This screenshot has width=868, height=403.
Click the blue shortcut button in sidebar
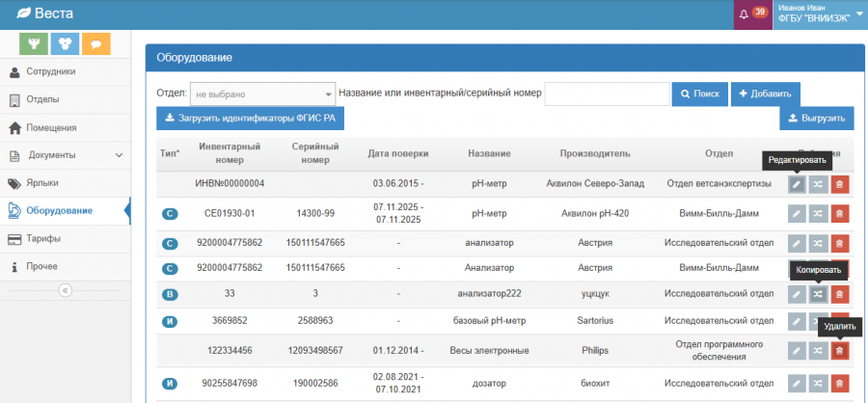[65, 43]
